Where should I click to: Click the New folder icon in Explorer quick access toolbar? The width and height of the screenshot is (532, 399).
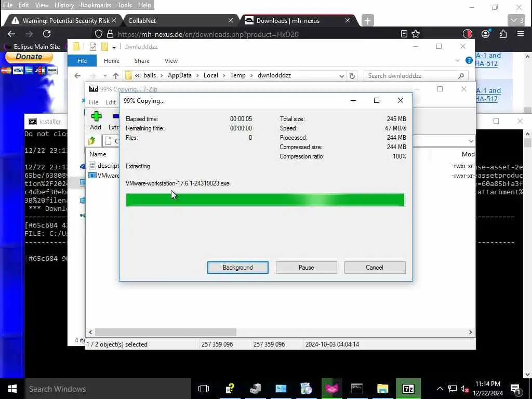click(x=104, y=47)
